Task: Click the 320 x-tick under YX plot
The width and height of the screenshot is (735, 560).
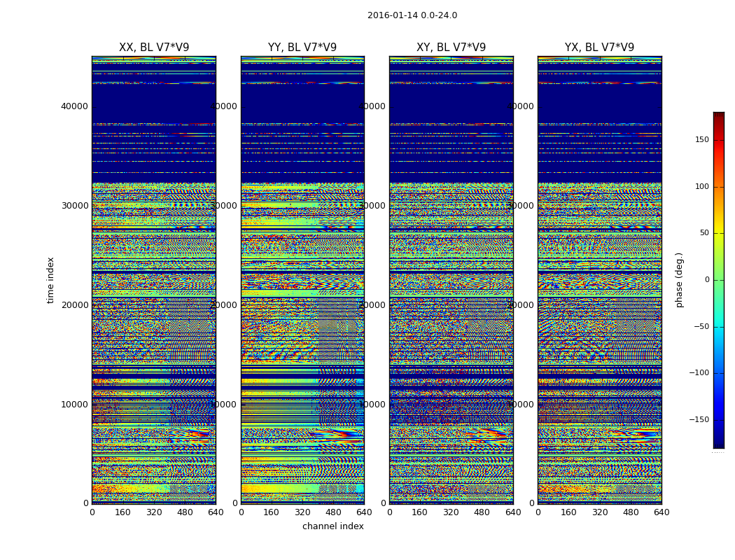Action: (599, 512)
